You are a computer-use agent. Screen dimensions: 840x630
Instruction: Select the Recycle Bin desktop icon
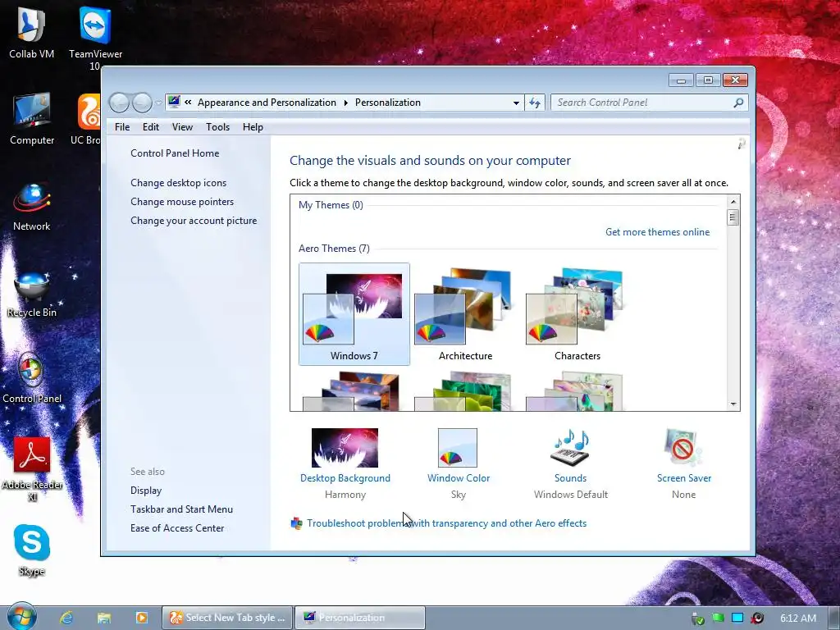pos(32,294)
